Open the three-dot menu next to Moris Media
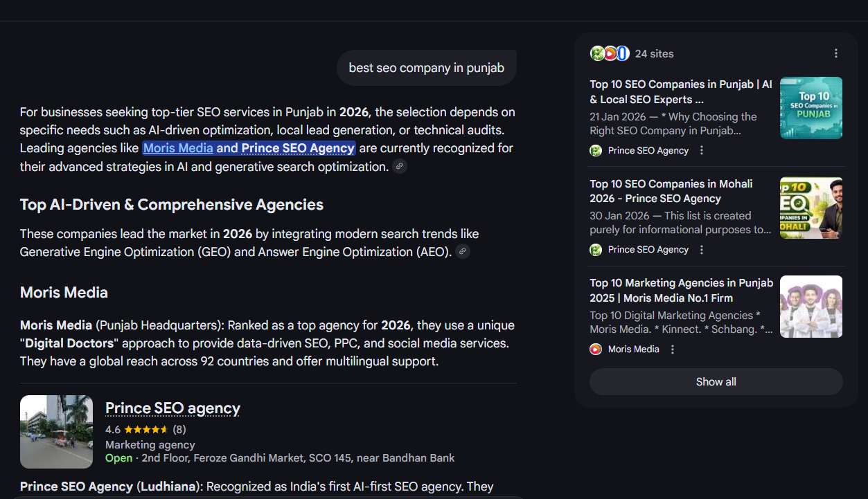Screen dimensions: 868x499 671,349
